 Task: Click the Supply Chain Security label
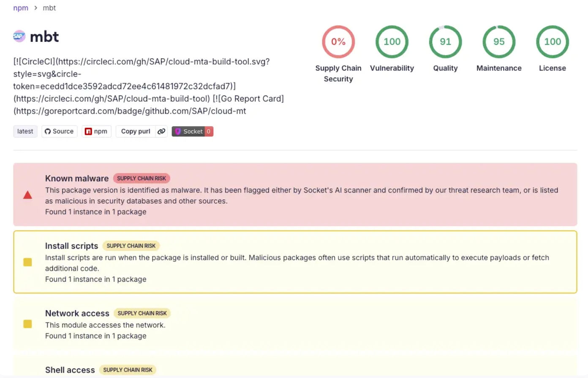[338, 73]
